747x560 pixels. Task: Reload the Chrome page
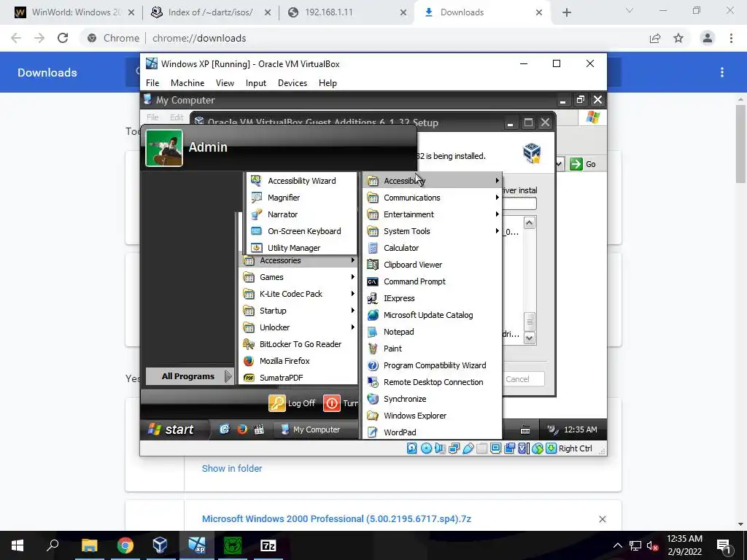(x=63, y=38)
